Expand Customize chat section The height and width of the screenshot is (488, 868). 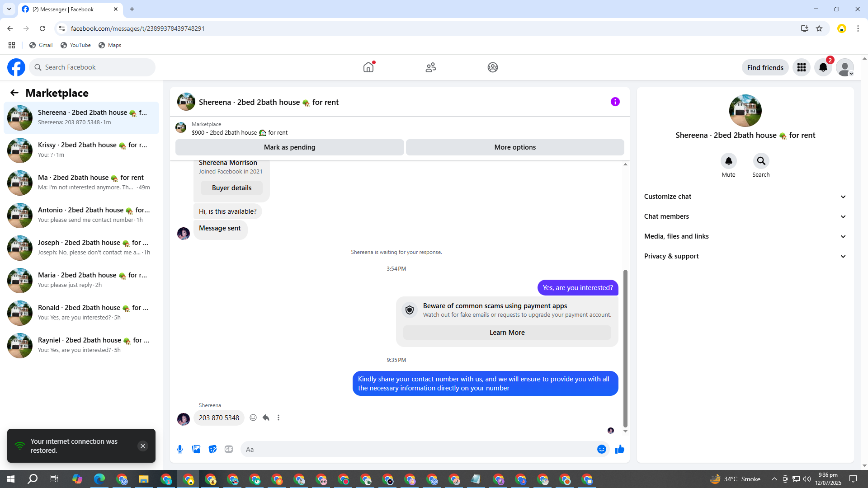[x=745, y=197]
